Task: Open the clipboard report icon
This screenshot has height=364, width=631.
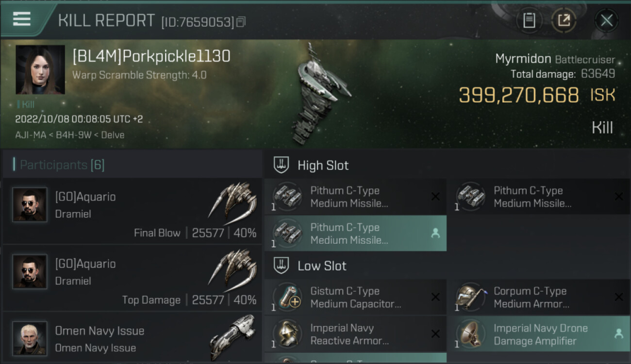Action: click(529, 20)
